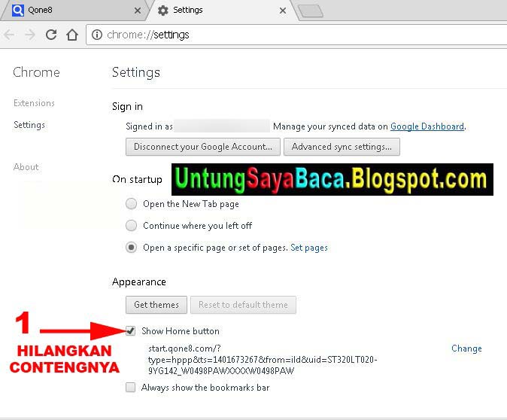The width and height of the screenshot is (507, 420).
Task: Click the browser Back arrow
Action: click(x=9, y=35)
